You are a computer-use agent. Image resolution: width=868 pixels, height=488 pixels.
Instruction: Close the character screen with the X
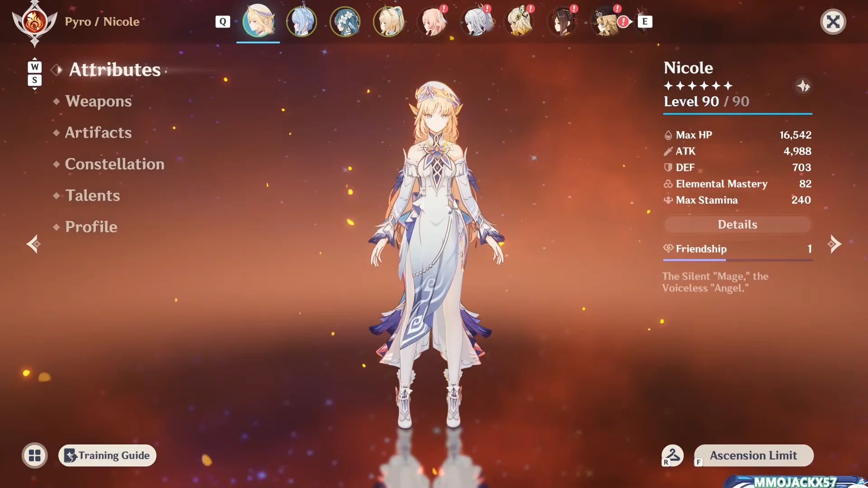pyautogui.click(x=833, y=22)
